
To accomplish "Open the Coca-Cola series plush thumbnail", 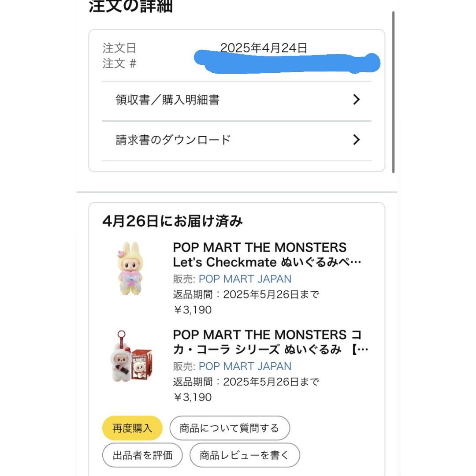I will coord(131,356).
